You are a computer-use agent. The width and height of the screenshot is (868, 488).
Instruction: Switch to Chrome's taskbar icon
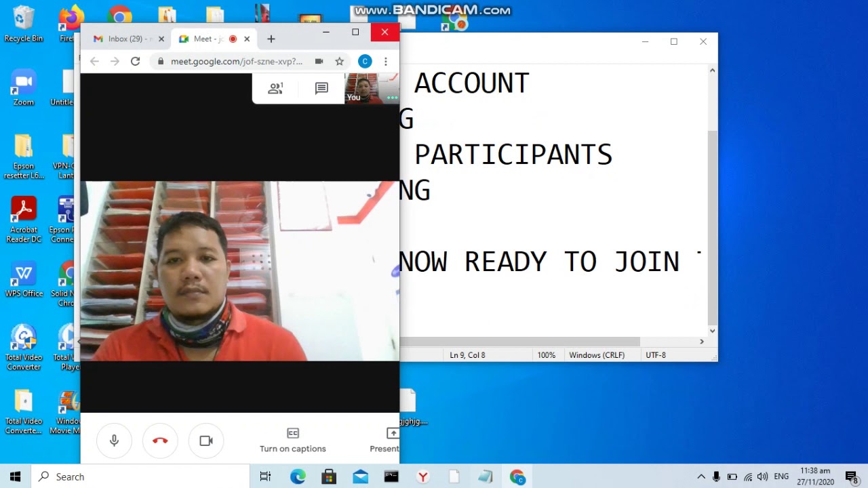click(517, 476)
